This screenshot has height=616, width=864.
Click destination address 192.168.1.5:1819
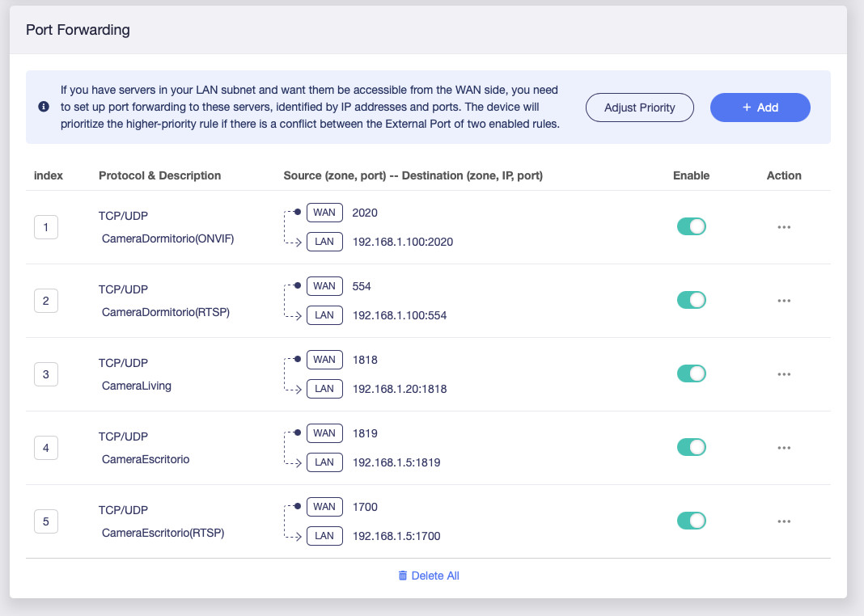click(396, 462)
